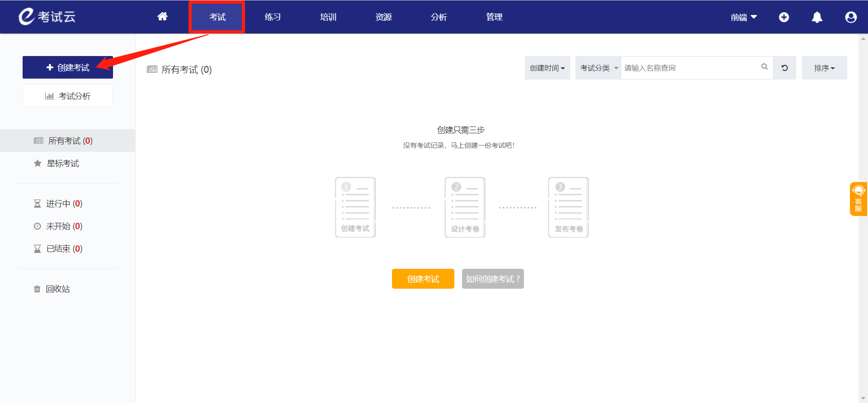This screenshot has width=868, height=403.
Task: Click the 考试云 logo
Action: coord(47,17)
